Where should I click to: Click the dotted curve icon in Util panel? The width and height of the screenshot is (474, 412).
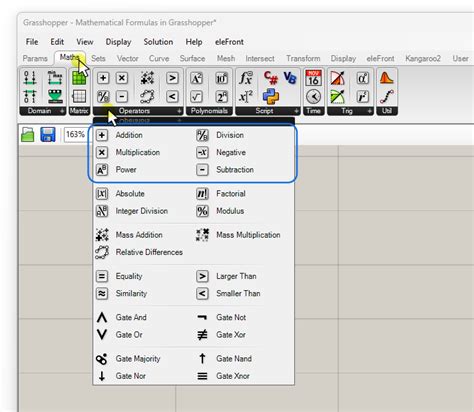click(387, 97)
